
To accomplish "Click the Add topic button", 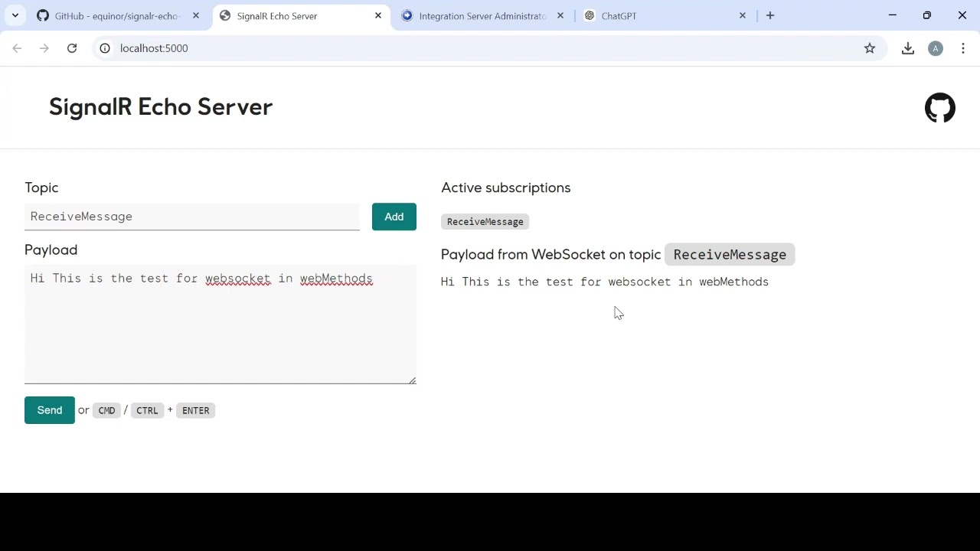I will point(394,217).
